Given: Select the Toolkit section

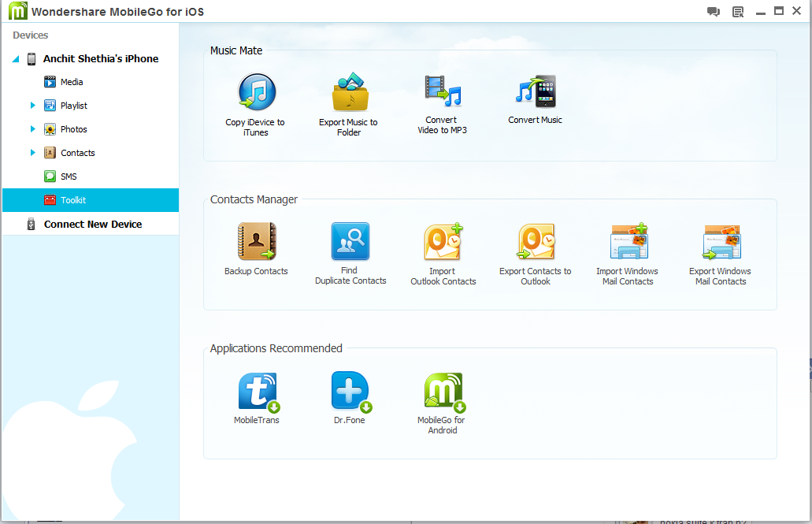Looking at the screenshot, I should point(91,200).
